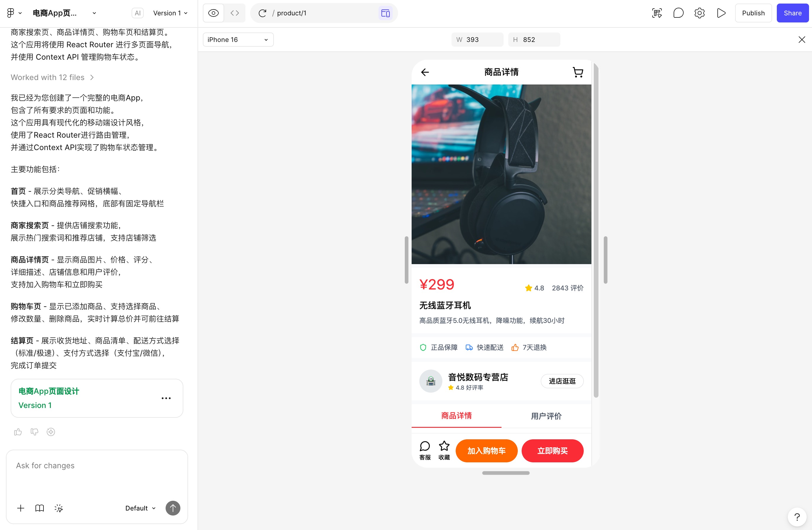The image size is (812, 530).
Task: Switch to code view icon
Action: coord(235,13)
